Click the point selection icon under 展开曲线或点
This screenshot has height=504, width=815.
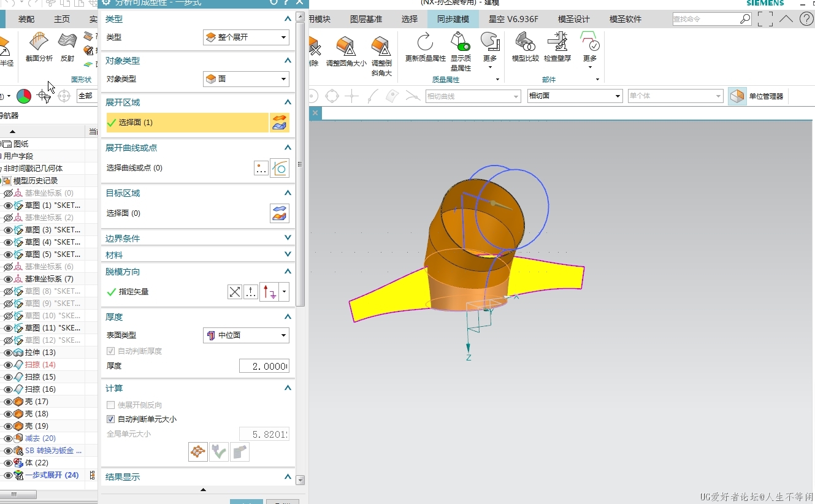point(261,168)
